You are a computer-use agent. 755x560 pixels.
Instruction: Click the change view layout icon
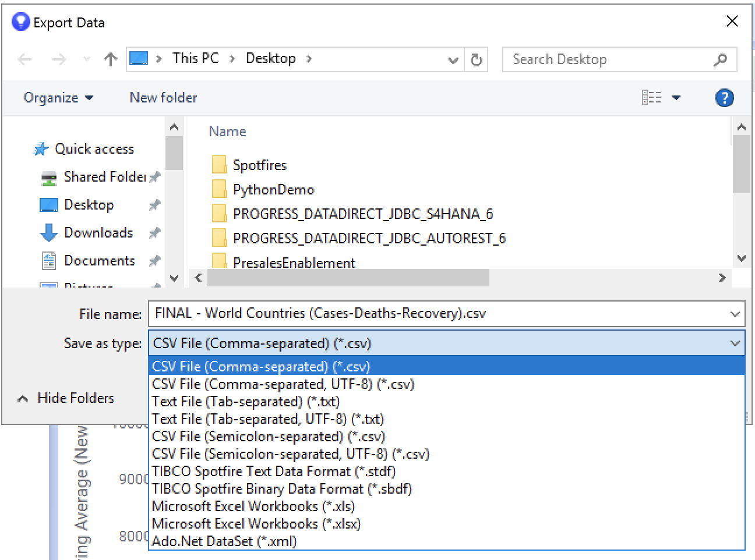tap(651, 98)
